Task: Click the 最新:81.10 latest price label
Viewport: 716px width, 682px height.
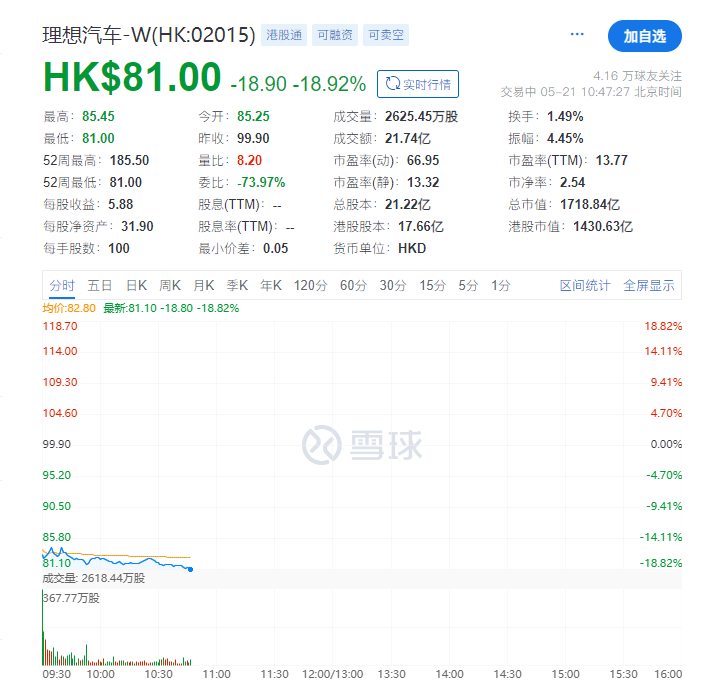Action: (x=171, y=308)
